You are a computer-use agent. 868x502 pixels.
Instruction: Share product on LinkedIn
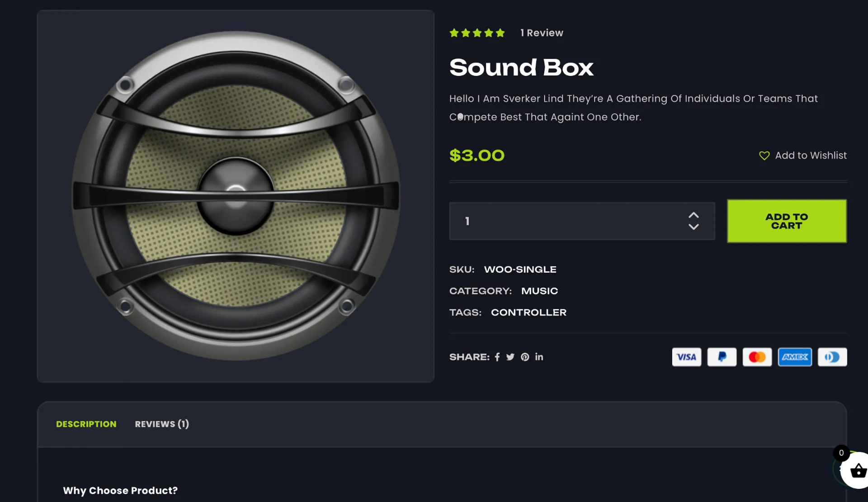(539, 357)
